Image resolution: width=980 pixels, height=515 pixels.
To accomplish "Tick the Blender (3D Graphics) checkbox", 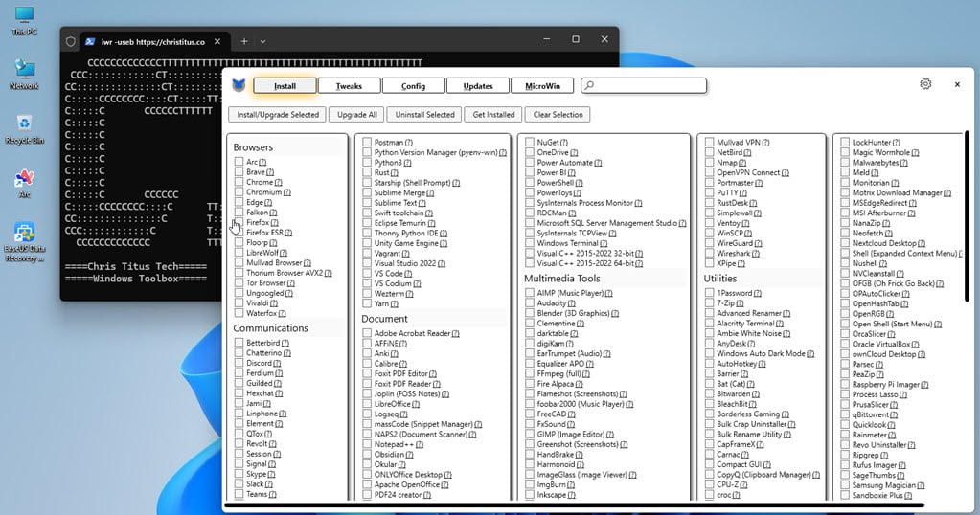I will 530,313.
